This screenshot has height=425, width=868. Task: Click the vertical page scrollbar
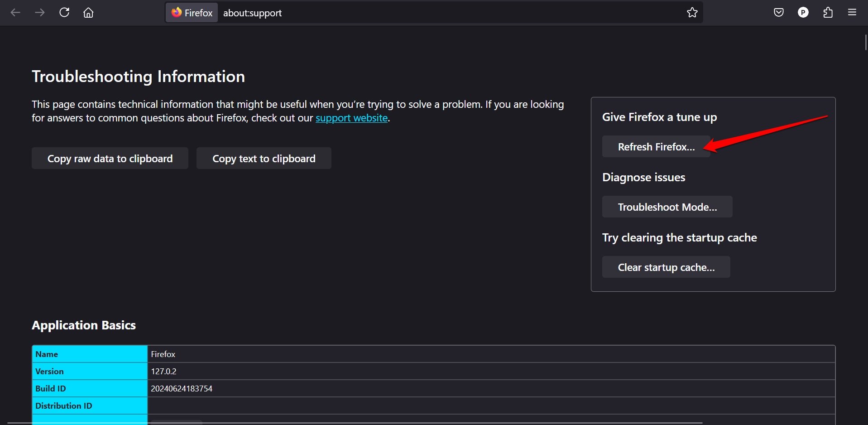(865, 41)
